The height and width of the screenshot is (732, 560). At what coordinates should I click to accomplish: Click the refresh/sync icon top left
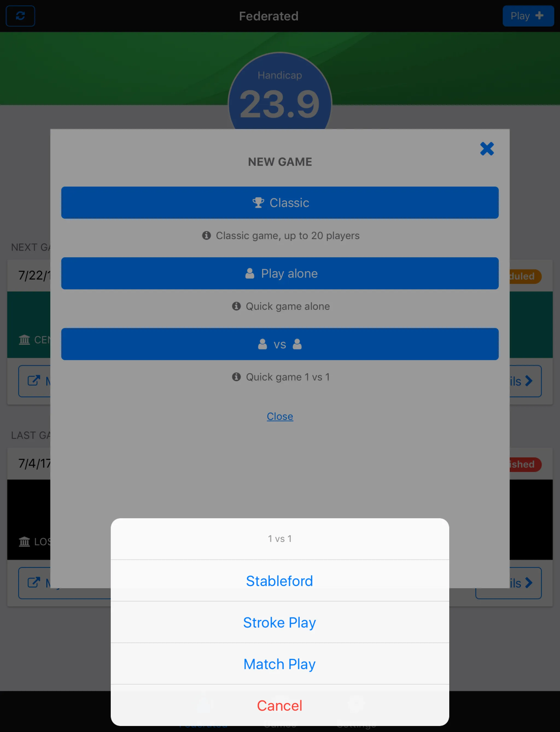[x=21, y=16]
